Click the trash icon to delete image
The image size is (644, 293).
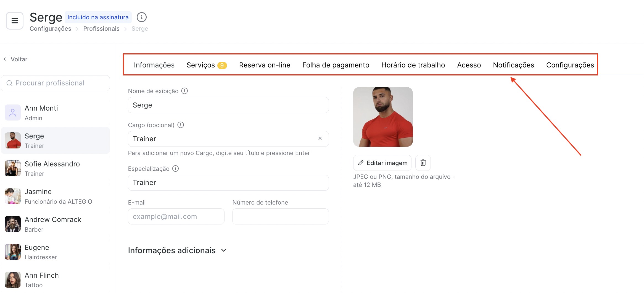[423, 163]
